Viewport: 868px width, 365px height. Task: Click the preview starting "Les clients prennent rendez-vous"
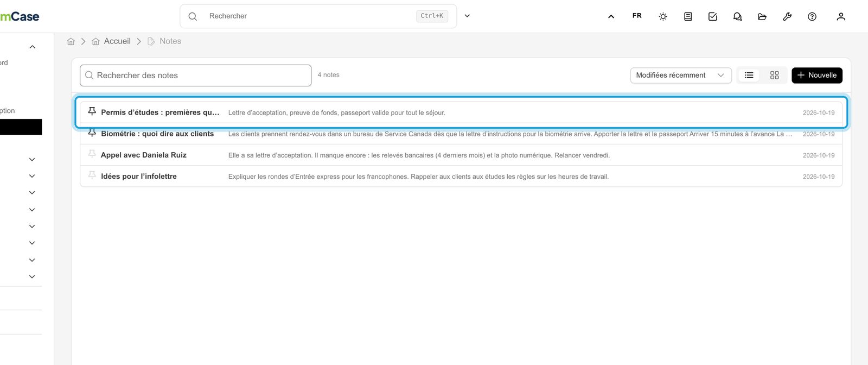tap(510, 134)
